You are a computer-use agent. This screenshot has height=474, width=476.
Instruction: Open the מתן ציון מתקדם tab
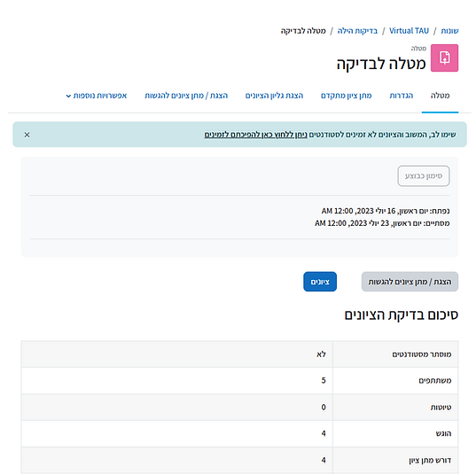coord(346,96)
